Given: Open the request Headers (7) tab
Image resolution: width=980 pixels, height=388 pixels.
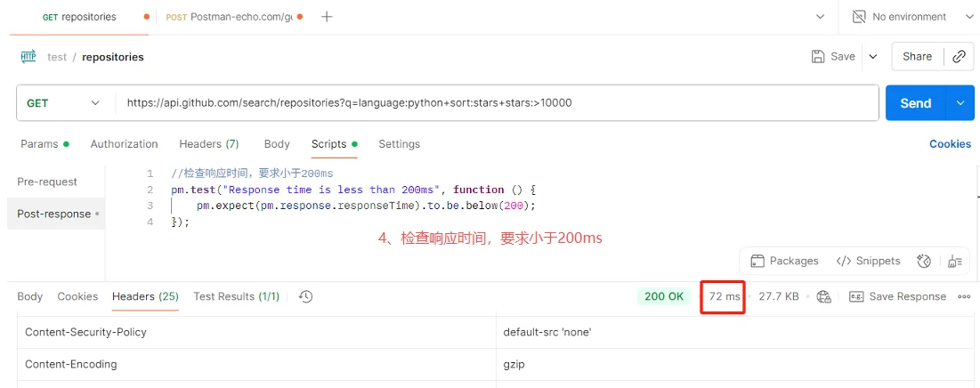Looking at the screenshot, I should [209, 143].
